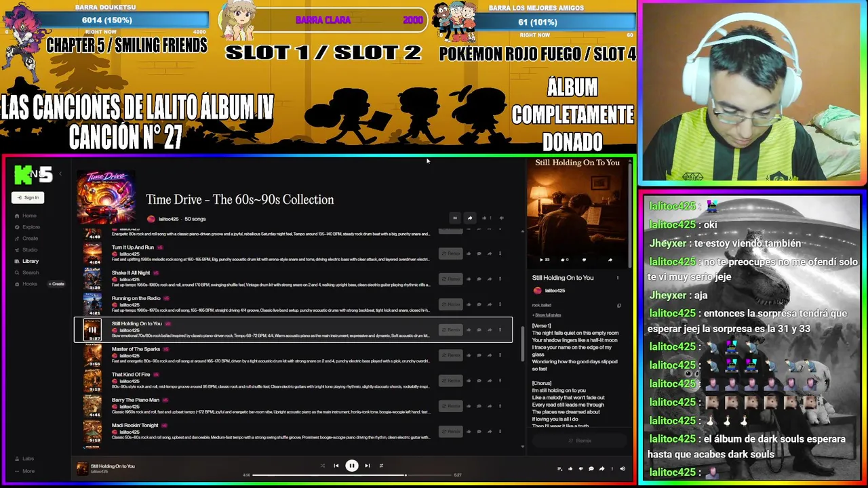Viewport: 868px width, 488px height.
Task: Click the lyrics panel scrollbar
Action: [630, 217]
